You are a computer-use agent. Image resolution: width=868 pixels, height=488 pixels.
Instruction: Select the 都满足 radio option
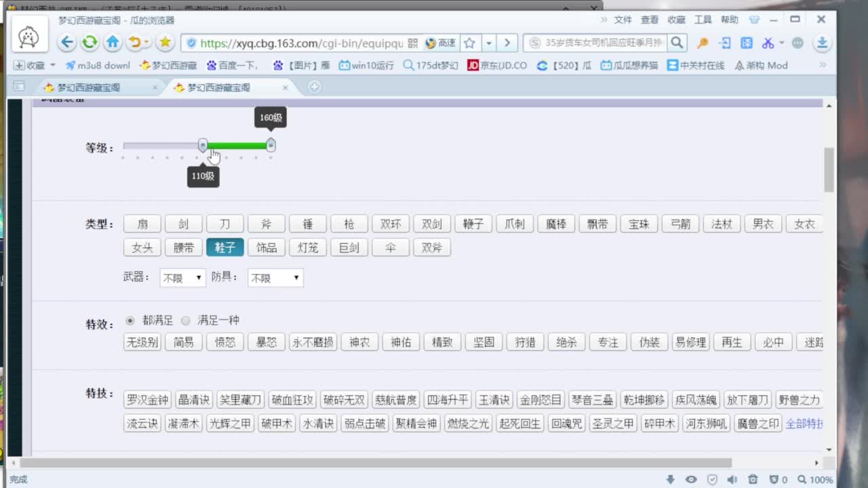(x=130, y=321)
